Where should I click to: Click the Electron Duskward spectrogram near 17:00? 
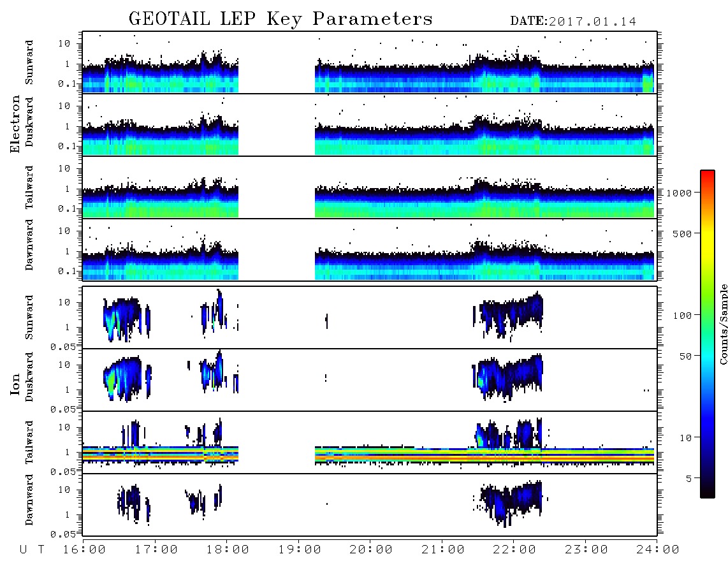pyautogui.click(x=155, y=140)
